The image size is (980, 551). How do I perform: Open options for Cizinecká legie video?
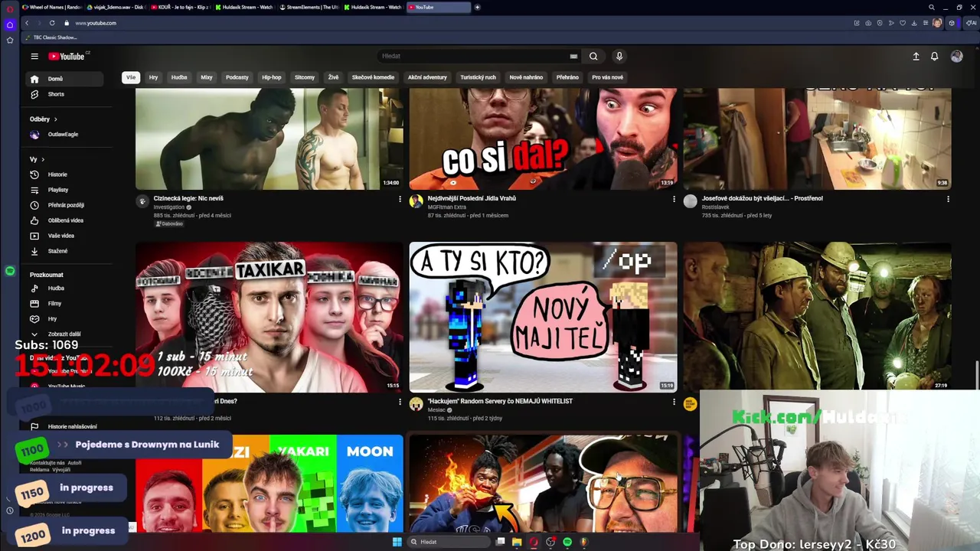[x=400, y=199]
